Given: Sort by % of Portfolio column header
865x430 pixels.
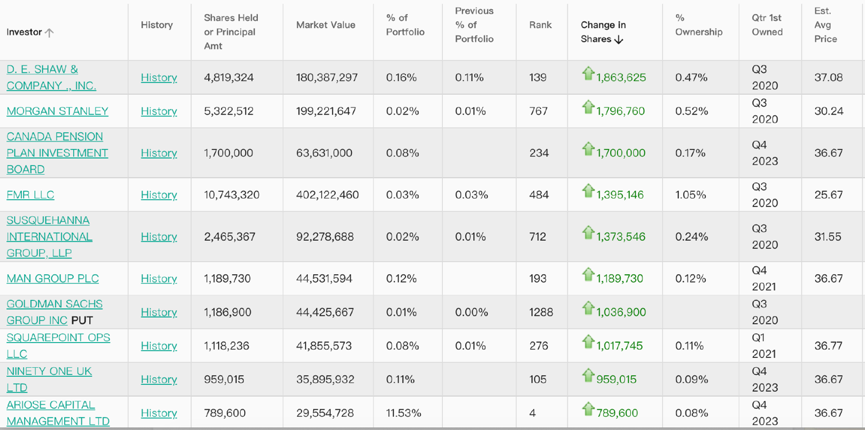Looking at the screenshot, I should click(405, 25).
